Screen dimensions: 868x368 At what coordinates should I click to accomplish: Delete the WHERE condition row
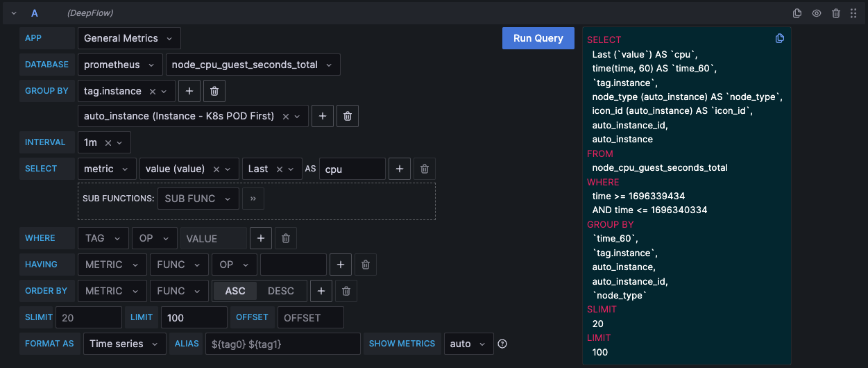click(286, 238)
